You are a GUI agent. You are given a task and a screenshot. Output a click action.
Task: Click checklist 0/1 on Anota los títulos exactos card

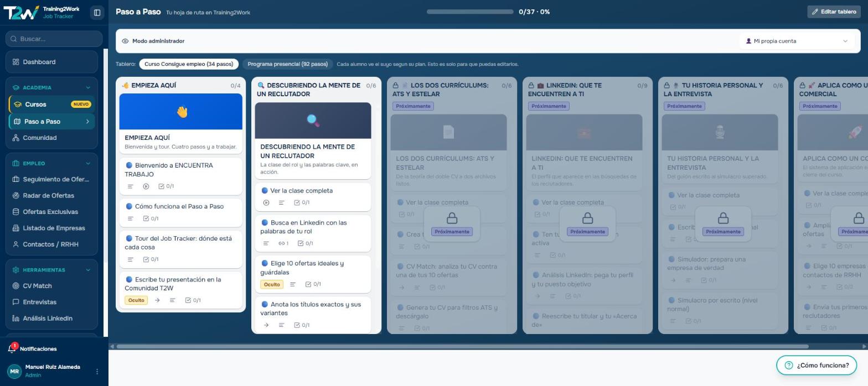click(x=302, y=325)
